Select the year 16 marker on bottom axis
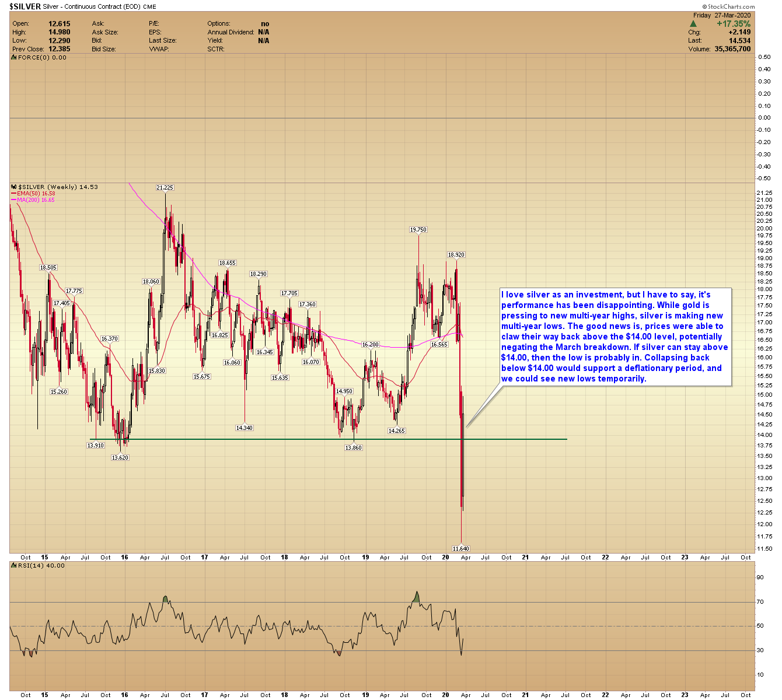 coord(125,695)
